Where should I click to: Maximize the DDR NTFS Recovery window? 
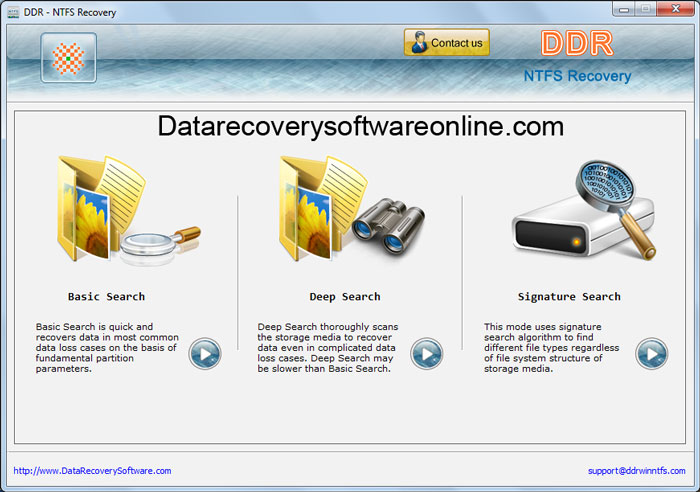click(646, 9)
